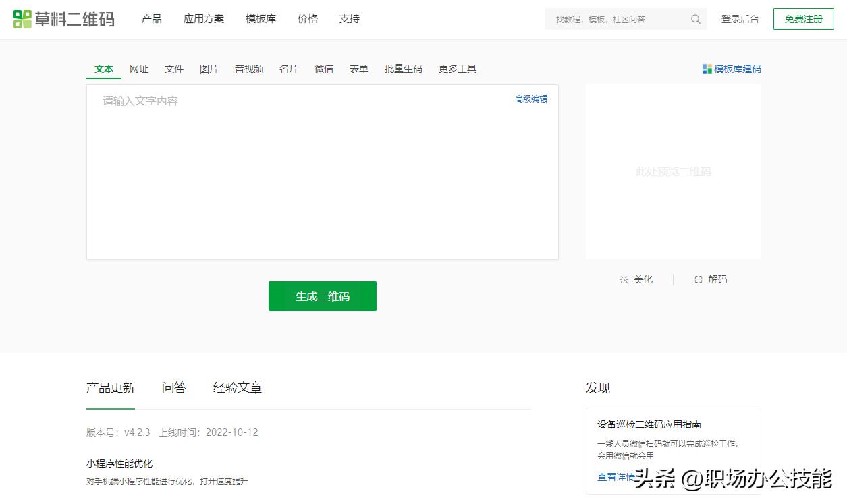Open the 更多工具 dropdown
The image size is (847, 504).
(x=457, y=68)
